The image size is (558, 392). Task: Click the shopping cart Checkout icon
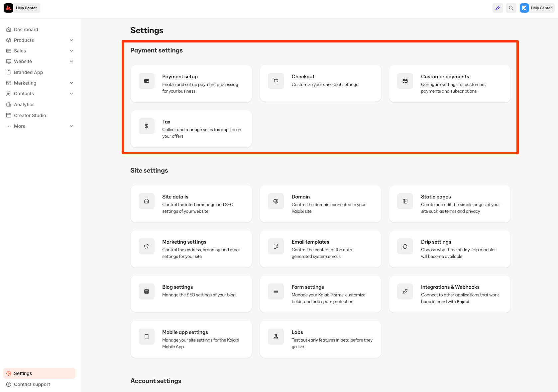click(x=276, y=81)
